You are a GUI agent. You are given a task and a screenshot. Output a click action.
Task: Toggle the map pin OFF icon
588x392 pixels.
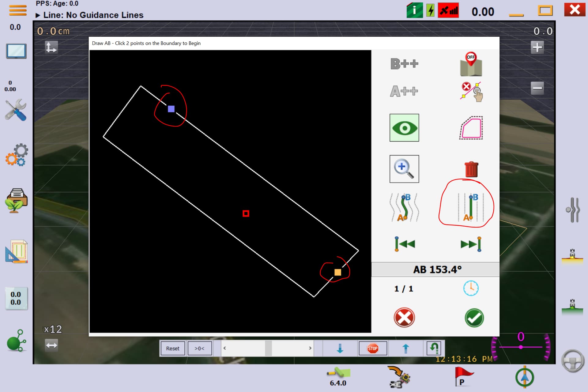tap(471, 64)
